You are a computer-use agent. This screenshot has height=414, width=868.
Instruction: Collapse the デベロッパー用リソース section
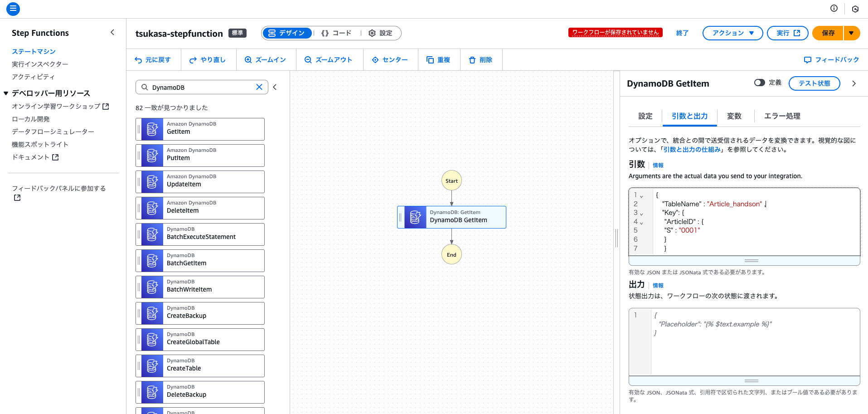pyautogui.click(x=6, y=93)
